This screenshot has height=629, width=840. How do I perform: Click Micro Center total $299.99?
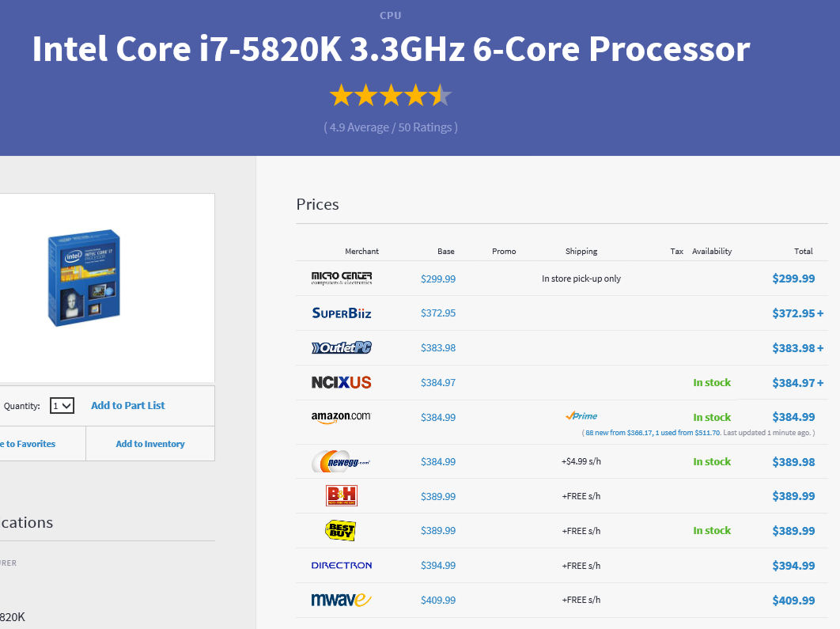tap(793, 279)
